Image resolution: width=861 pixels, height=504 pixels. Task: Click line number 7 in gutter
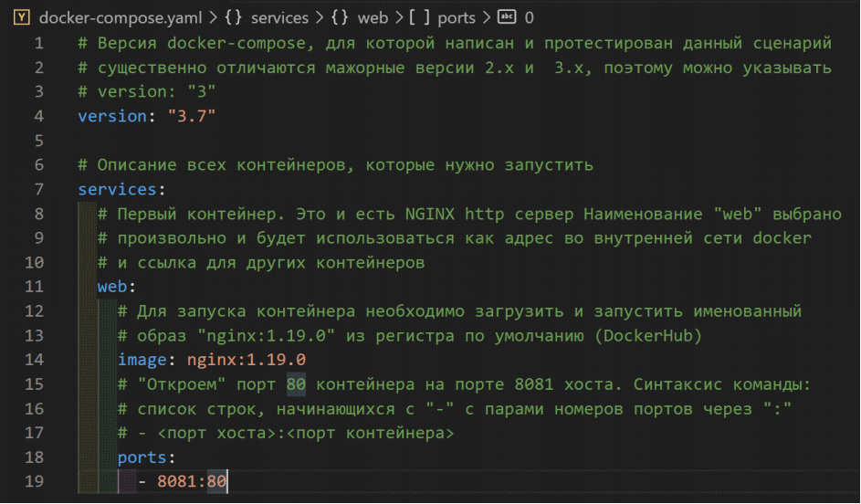click(39, 189)
